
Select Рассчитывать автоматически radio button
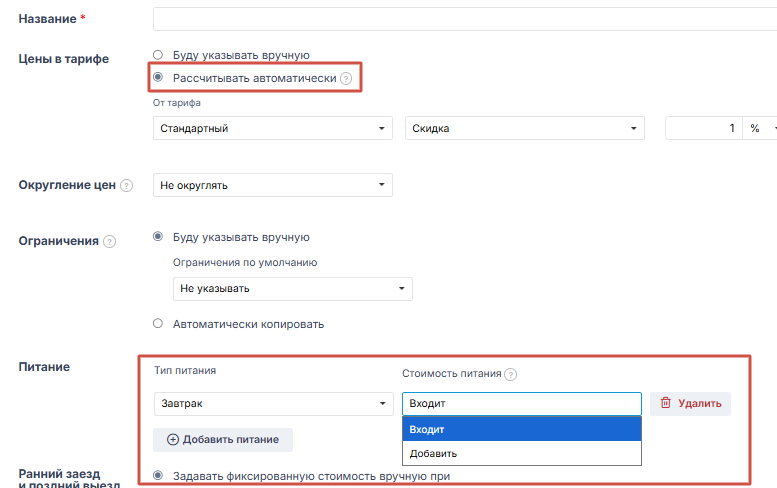158,77
